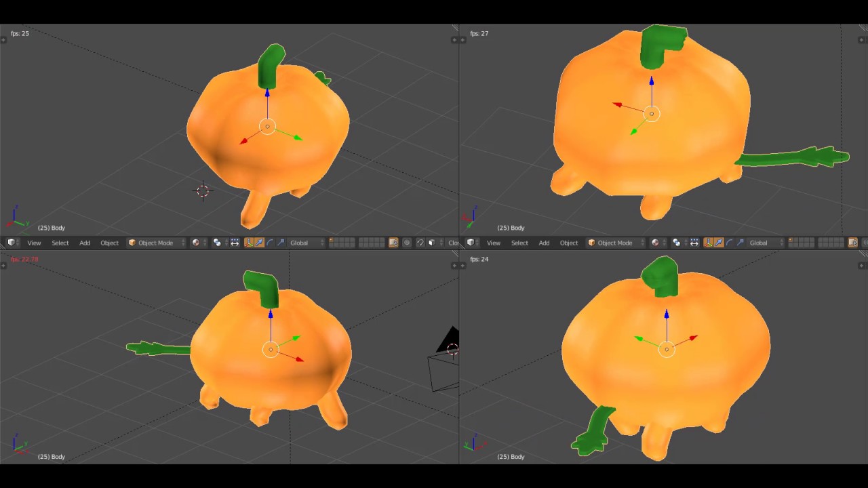
Task: Open Object menu in left 3D view header
Action: point(109,243)
